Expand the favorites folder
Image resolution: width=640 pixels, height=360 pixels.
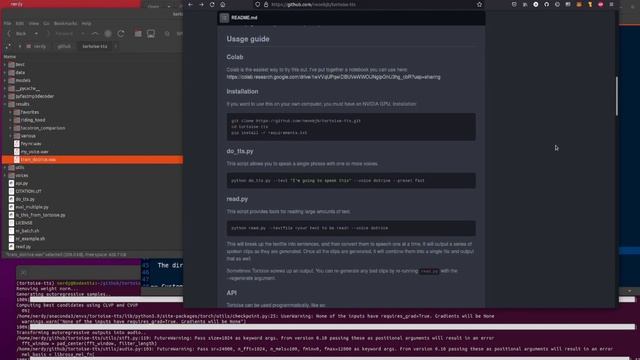(10, 112)
